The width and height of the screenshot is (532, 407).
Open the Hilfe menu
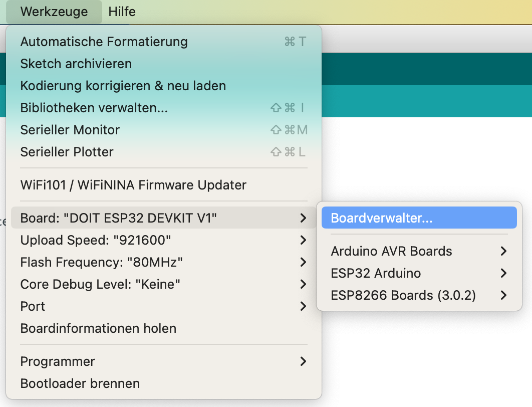(122, 12)
